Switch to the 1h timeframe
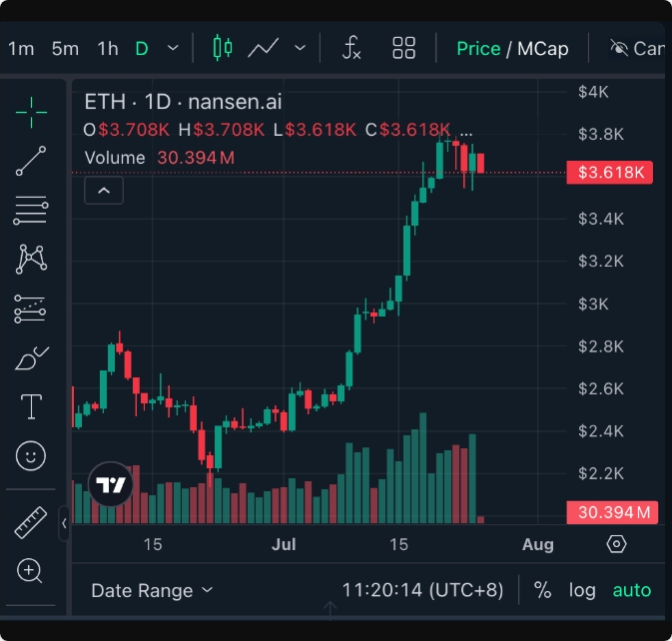Screen dimensions: 672x641 coord(107,48)
